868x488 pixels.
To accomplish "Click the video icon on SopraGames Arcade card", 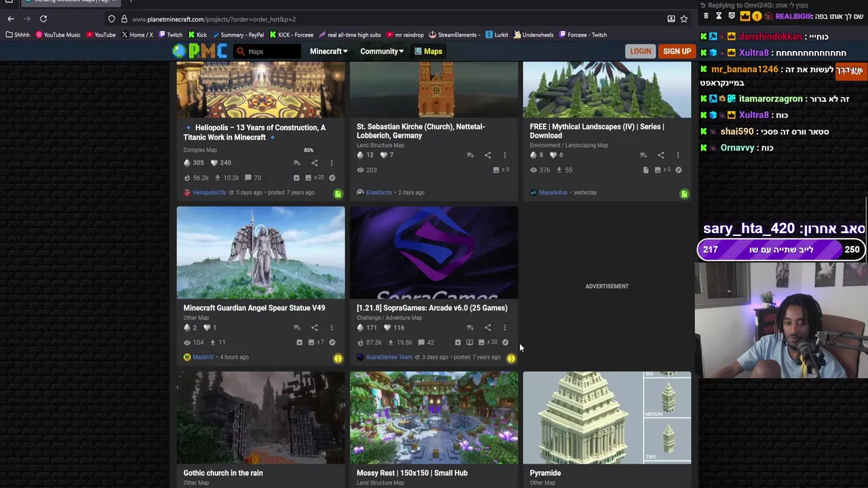I will click(469, 343).
